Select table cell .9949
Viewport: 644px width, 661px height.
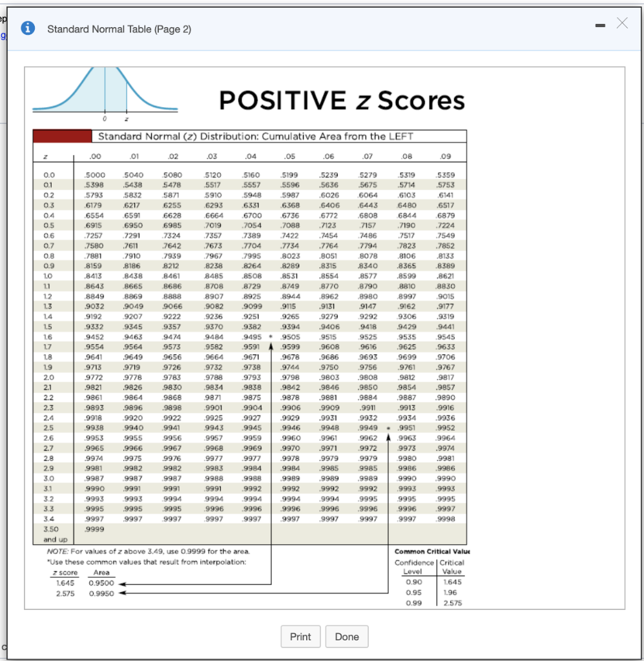coord(368,428)
